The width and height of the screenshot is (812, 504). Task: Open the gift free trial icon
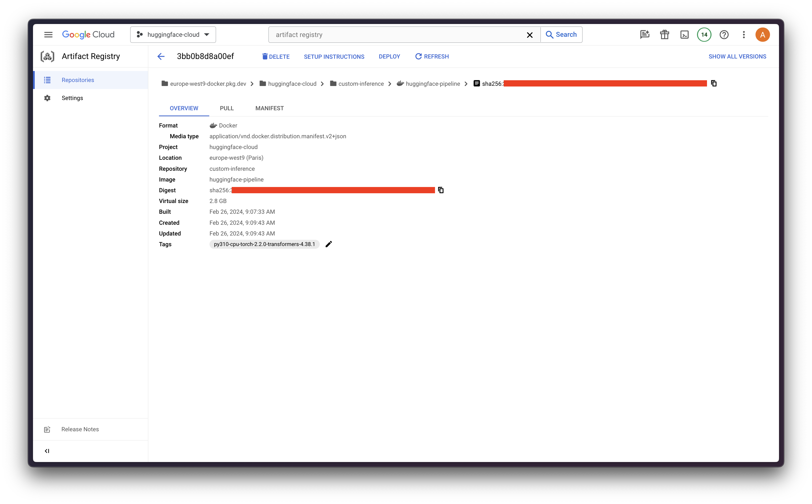[x=665, y=35]
